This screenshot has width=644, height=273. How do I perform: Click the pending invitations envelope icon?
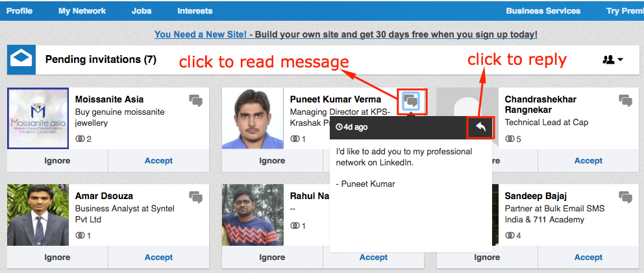[x=21, y=60]
